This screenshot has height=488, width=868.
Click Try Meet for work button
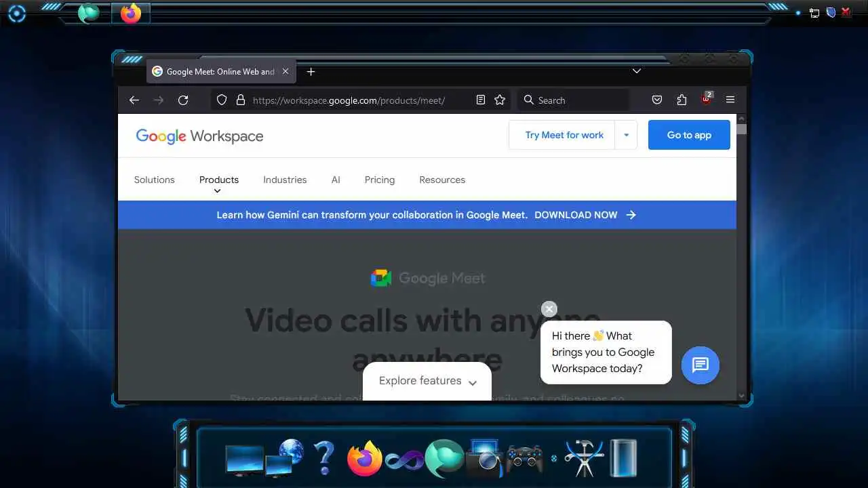[563, 135]
